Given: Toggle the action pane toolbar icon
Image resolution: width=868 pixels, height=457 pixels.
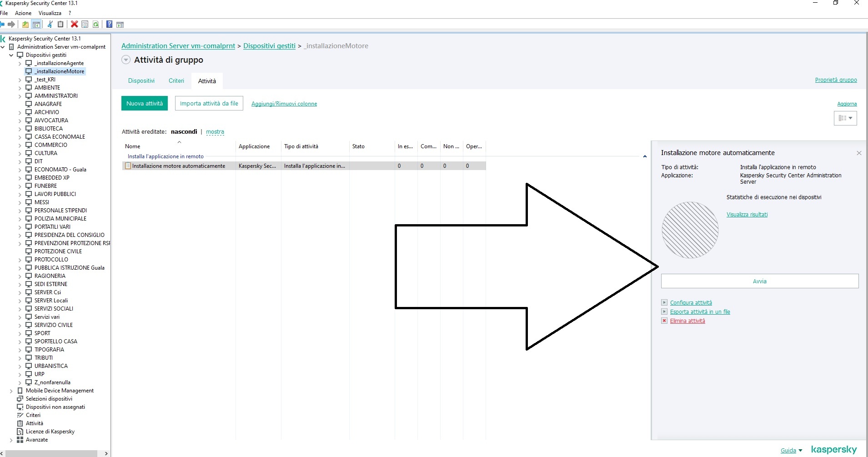Looking at the screenshot, I should [120, 25].
